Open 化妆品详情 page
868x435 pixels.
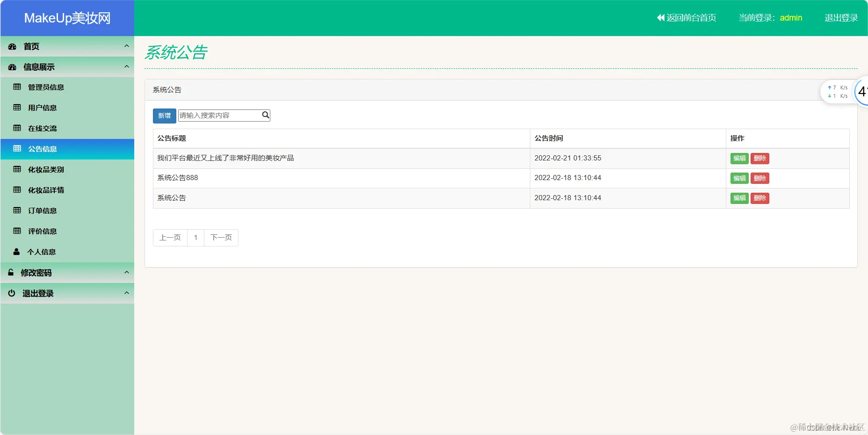[x=67, y=190]
